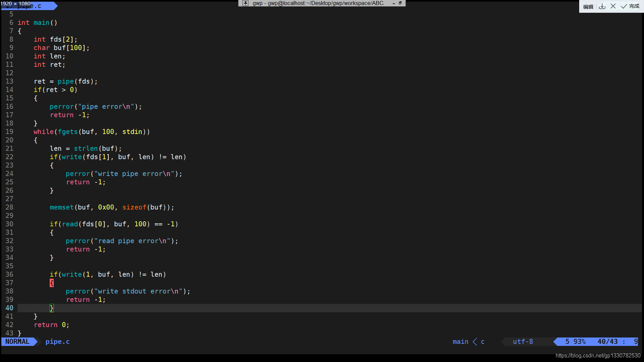Image resolution: width=644 pixels, height=362 pixels.
Task: Click the pin icon in terminal title bar
Action: coord(245,3)
